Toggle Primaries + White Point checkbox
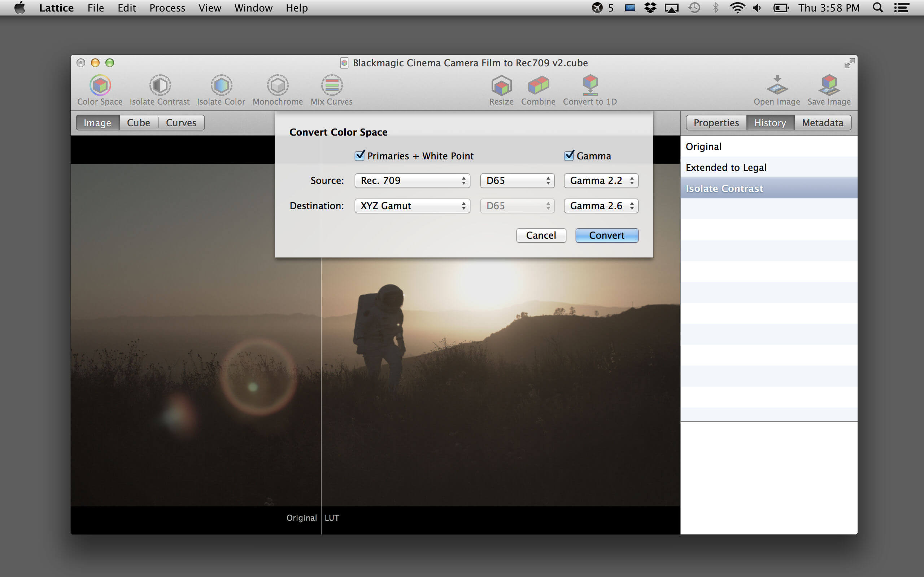Screen dimensions: 924x577 pos(361,155)
